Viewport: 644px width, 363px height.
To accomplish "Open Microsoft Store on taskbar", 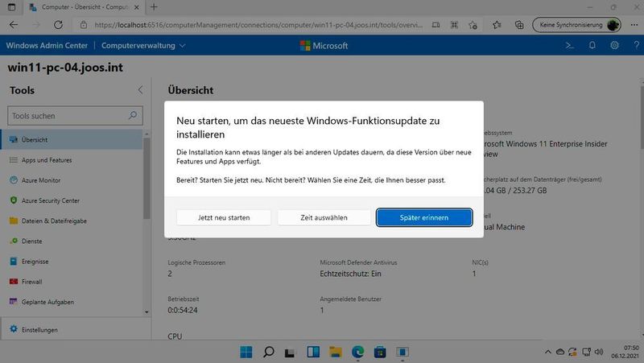I will pos(380,352).
